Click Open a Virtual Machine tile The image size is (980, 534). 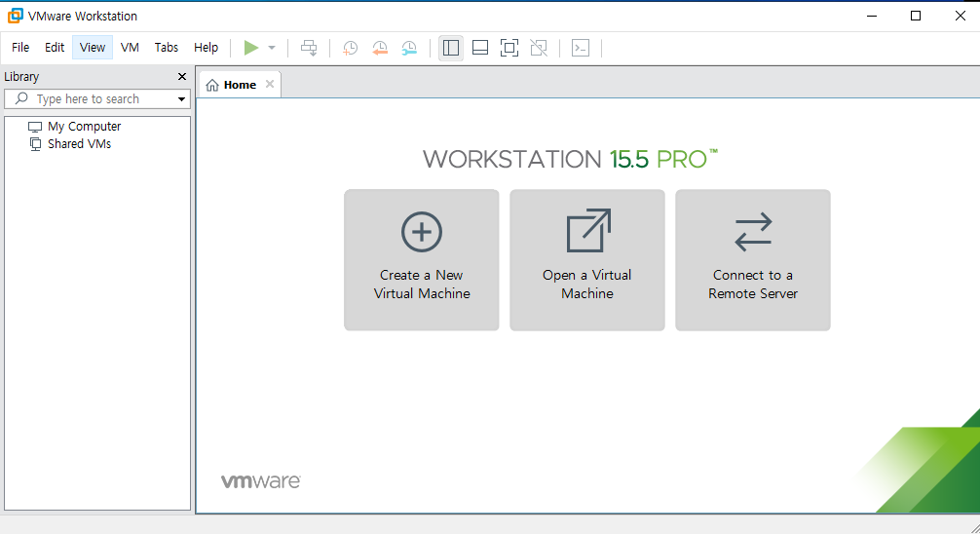[586, 259]
